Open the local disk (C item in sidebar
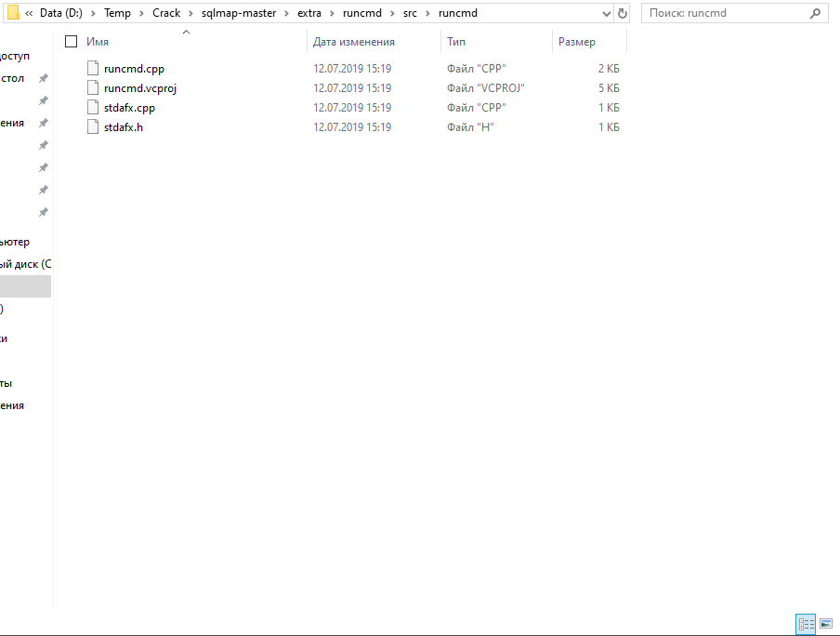The height and width of the screenshot is (636, 840). coord(26,264)
